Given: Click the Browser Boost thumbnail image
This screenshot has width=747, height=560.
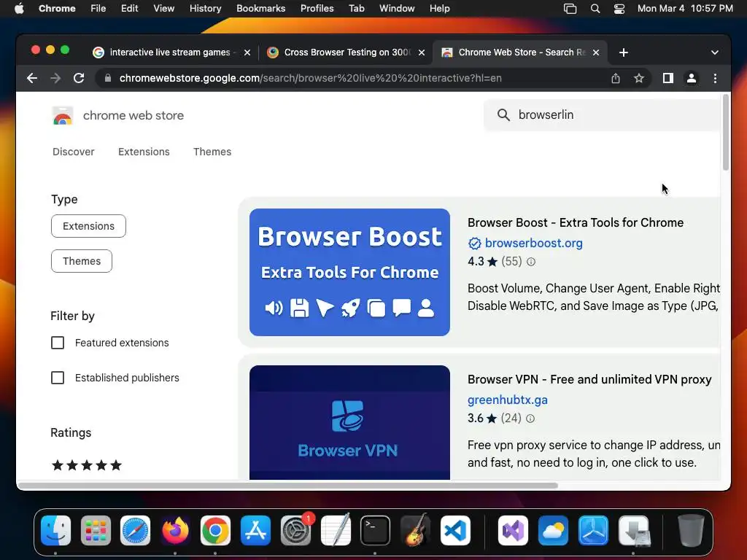Looking at the screenshot, I should click(x=349, y=273).
